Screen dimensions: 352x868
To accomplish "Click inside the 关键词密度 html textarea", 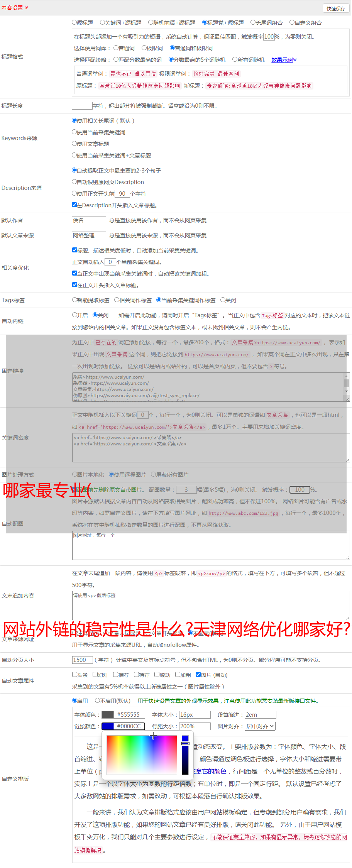I will (211, 448).
